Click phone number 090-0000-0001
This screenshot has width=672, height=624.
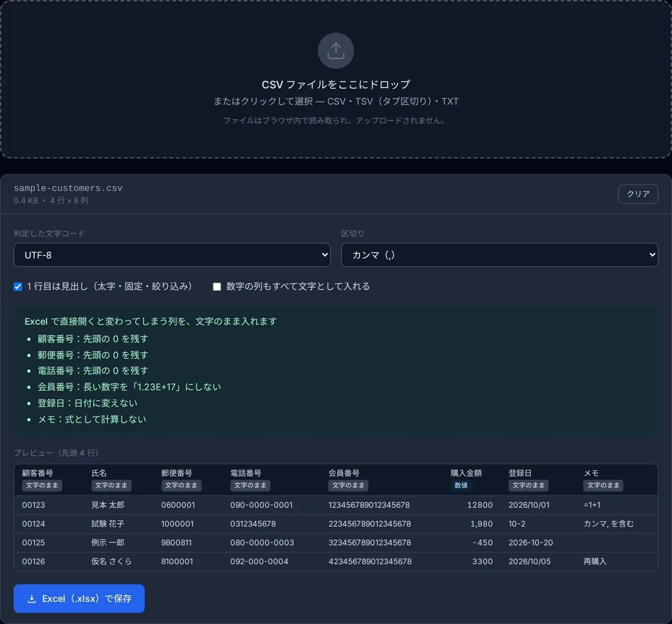(262, 505)
